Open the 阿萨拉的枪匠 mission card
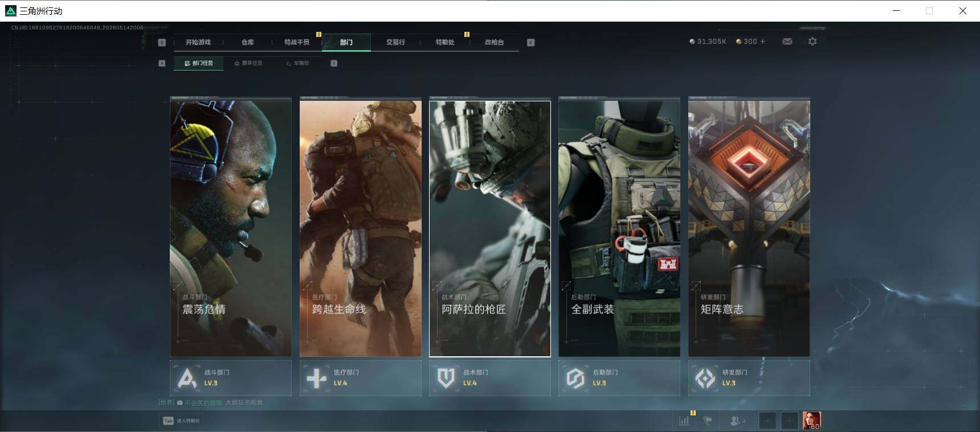 pyautogui.click(x=490, y=228)
